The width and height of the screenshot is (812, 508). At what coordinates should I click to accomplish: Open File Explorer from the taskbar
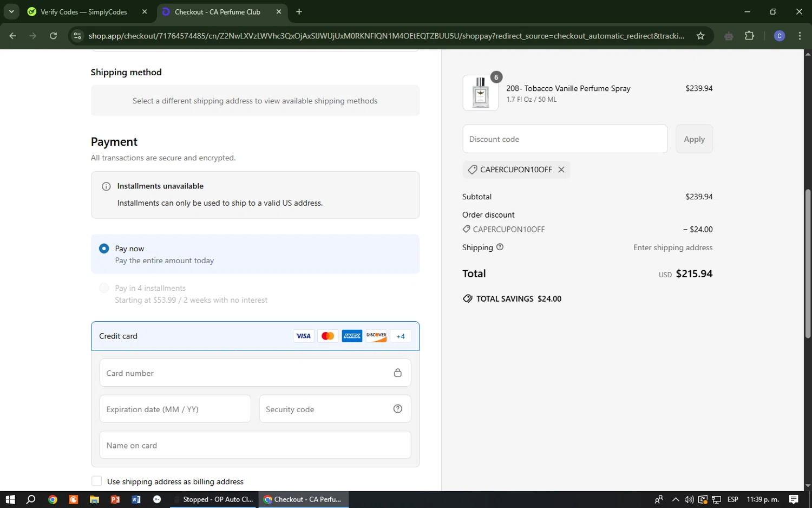94,499
